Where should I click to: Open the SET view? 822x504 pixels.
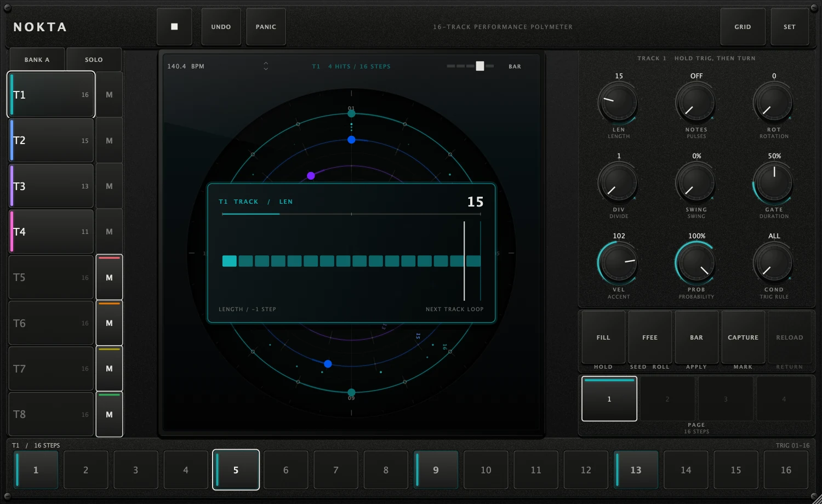point(789,27)
